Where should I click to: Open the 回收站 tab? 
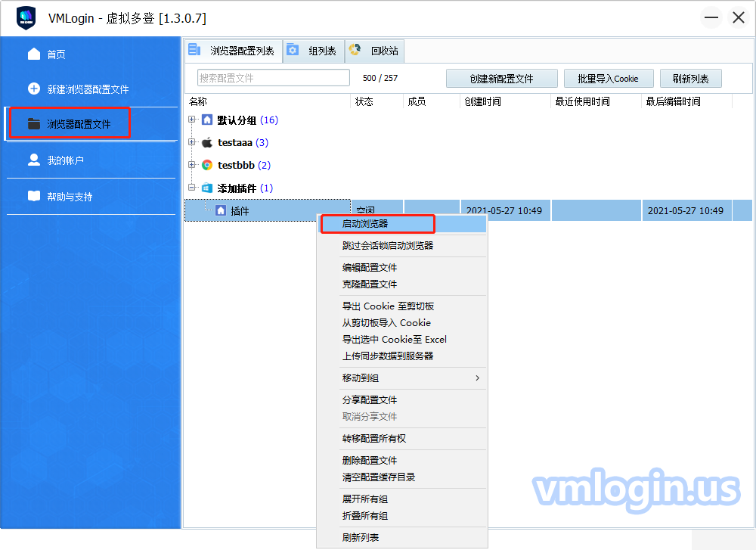(x=376, y=51)
